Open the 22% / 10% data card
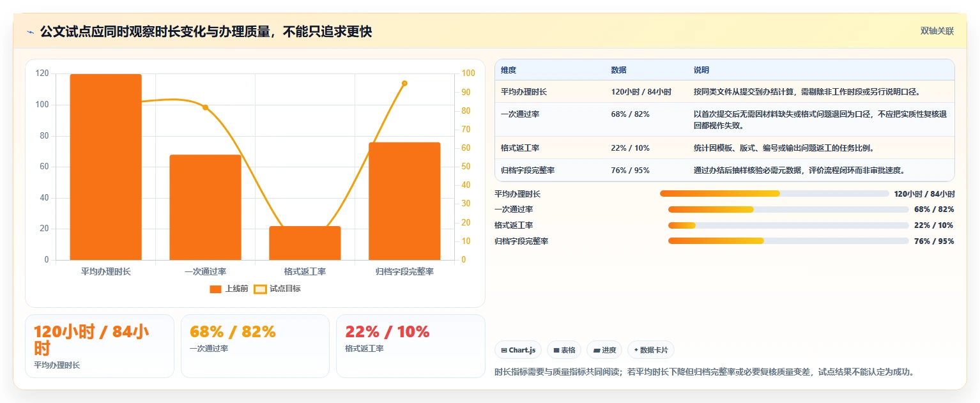Screen dimensions: 980x403 point(411,346)
